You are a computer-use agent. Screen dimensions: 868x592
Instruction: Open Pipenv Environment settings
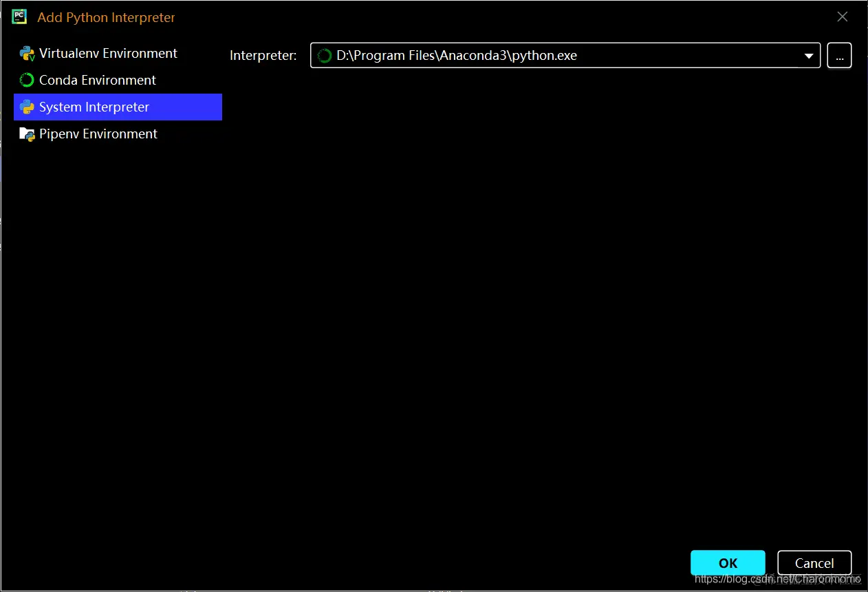pyautogui.click(x=118, y=134)
